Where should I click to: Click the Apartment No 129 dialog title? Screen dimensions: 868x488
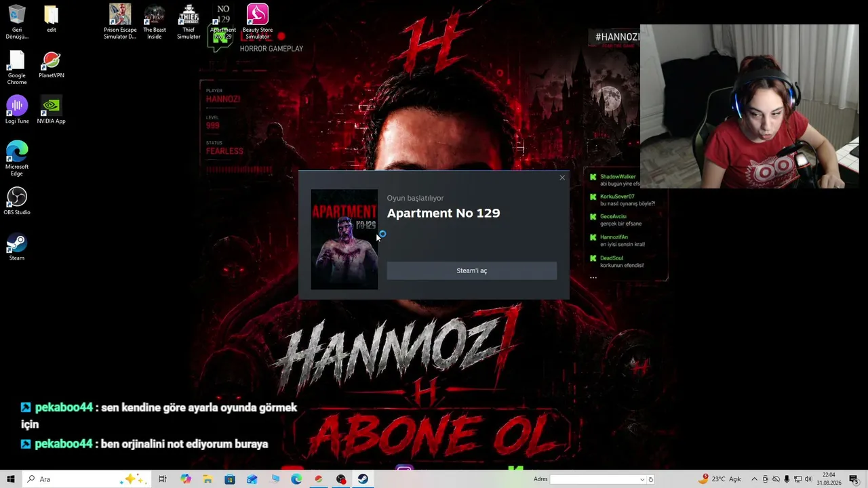pyautogui.click(x=443, y=213)
